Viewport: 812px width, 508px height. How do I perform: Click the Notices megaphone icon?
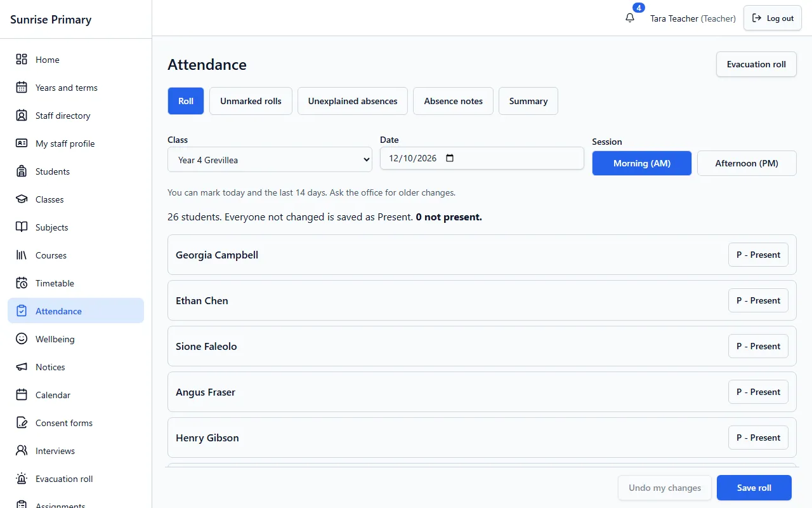(x=22, y=367)
